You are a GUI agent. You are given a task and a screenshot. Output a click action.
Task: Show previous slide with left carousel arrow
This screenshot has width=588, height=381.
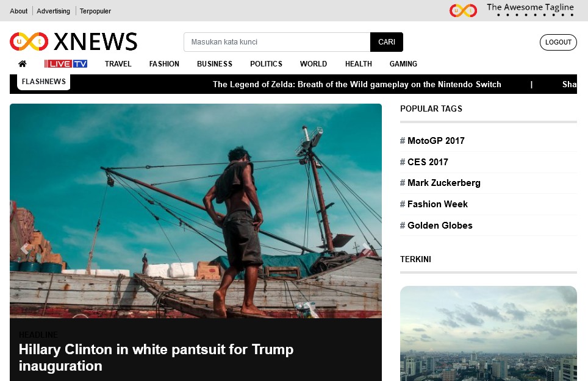click(x=25, y=248)
